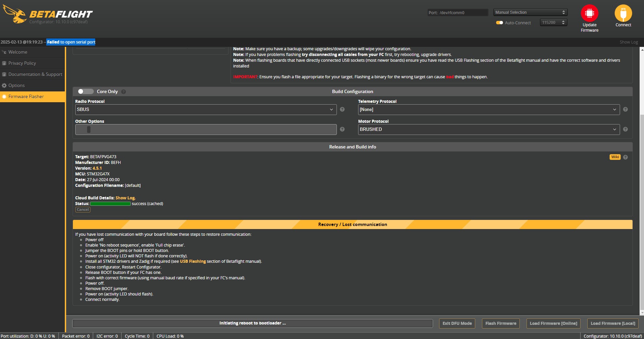
Task: Open the Radio Protocol SBUS dropdown
Action: 206,110
